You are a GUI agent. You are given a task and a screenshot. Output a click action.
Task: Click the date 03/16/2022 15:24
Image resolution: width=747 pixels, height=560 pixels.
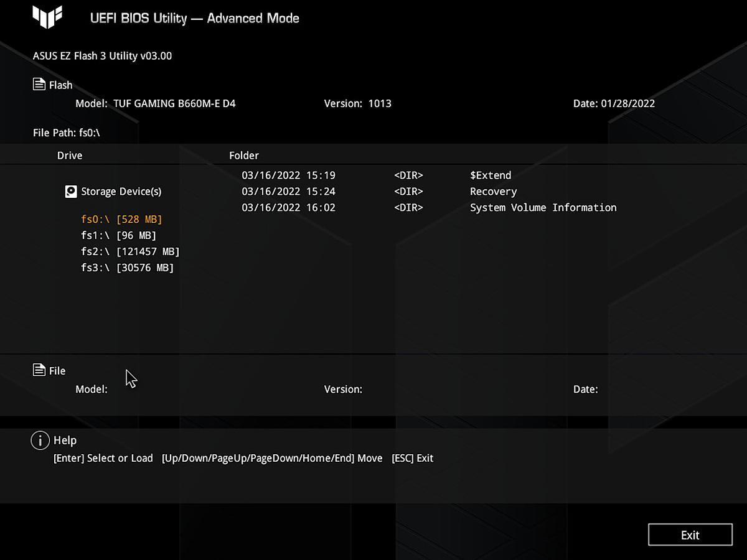[x=288, y=192]
